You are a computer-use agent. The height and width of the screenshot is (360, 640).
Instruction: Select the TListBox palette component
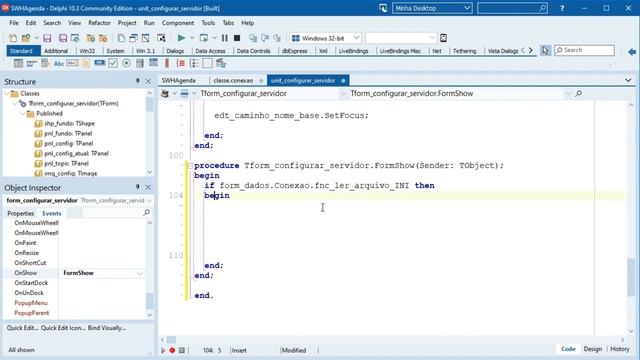point(140,63)
